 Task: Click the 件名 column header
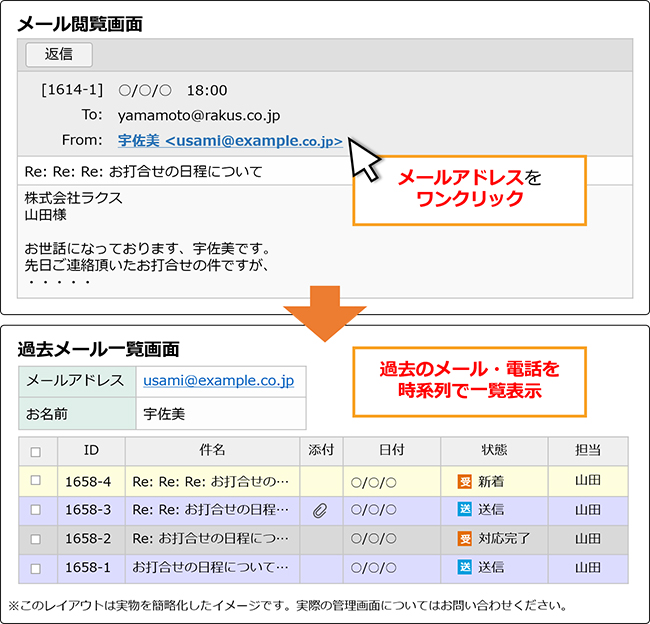point(212,451)
